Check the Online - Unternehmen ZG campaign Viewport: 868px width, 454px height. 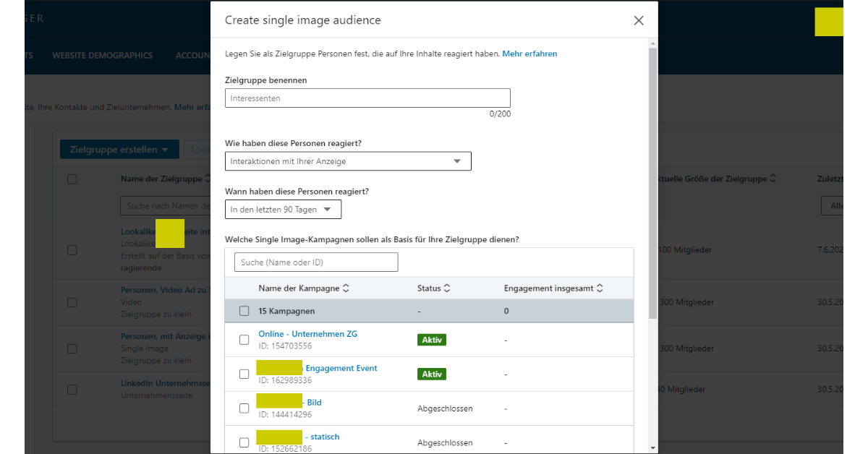tap(244, 340)
